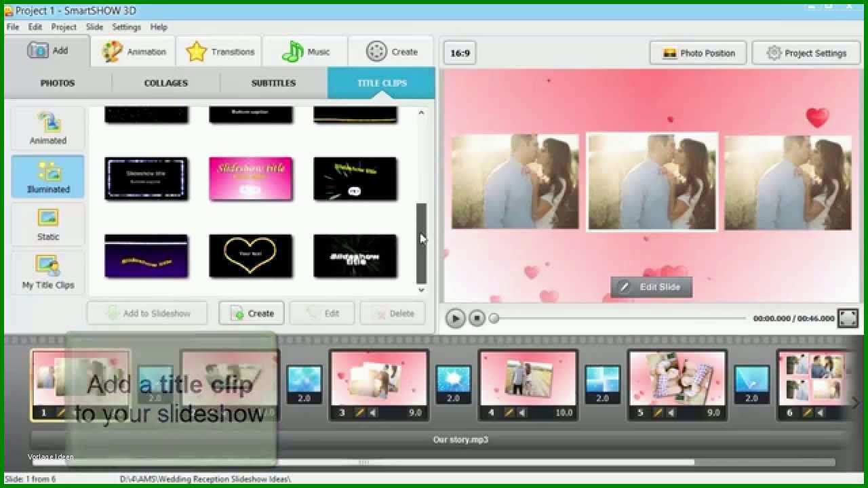Switch to the SUBTITLES sub-tab
This screenshot has width=868, height=488.
[274, 83]
